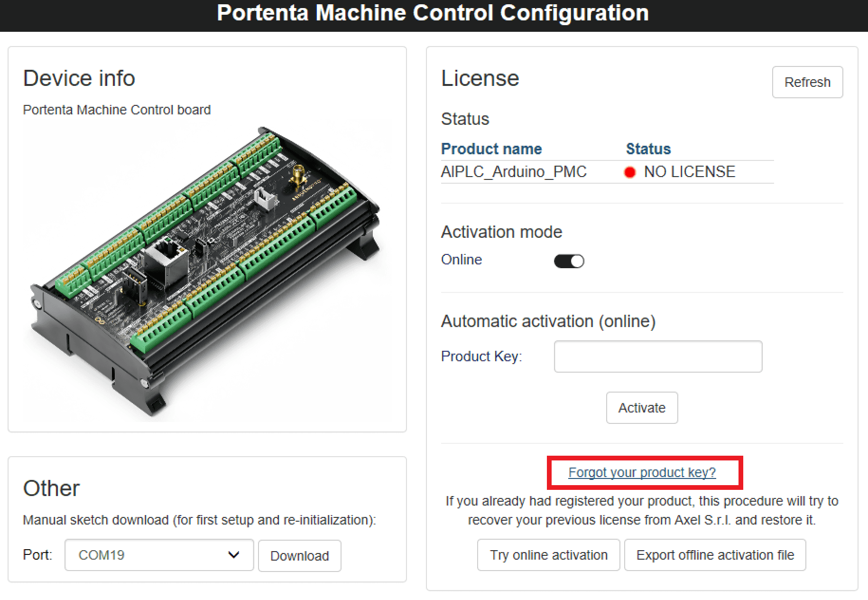Click the red license status indicator dot
The height and width of the screenshot is (600, 868).
[x=629, y=172]
